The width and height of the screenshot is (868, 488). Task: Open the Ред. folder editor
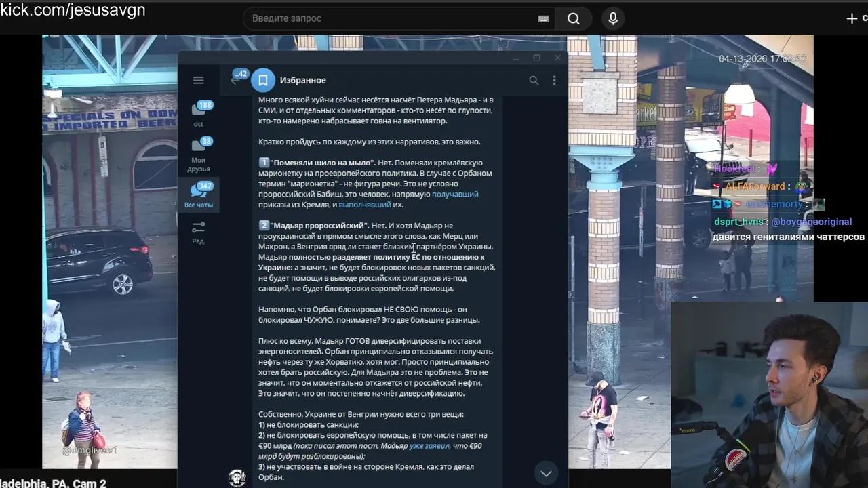(199, 232)
